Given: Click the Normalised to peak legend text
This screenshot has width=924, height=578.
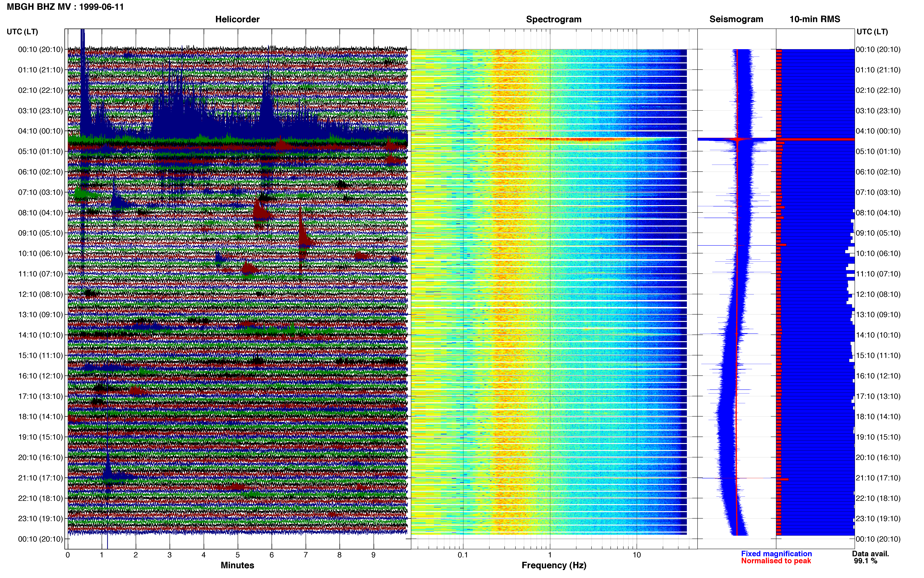Looking at the screenshot, I should [x=776, y=561].
